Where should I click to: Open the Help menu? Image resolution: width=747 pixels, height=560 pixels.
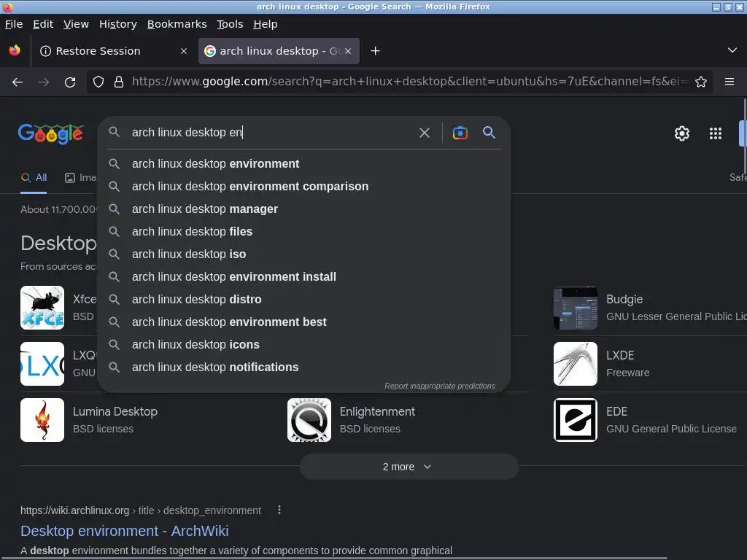pyautogui.click(x=266, y=24)
